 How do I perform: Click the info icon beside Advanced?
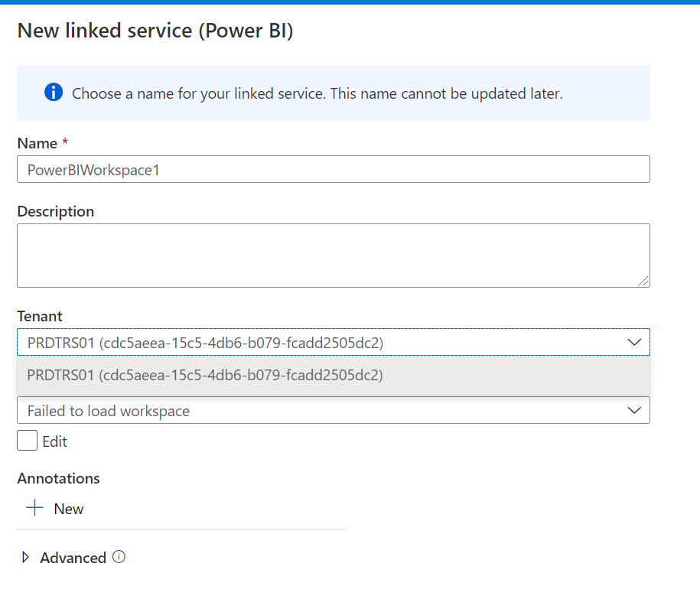click(119, 557)
